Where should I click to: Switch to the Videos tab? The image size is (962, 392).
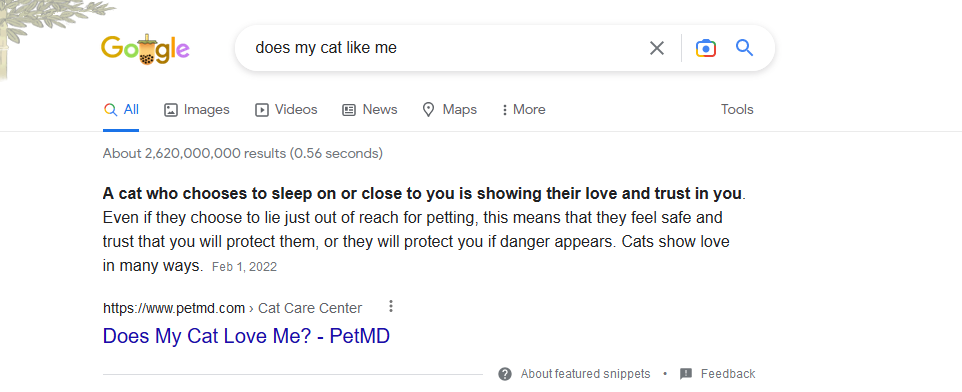pyautogui.click(x=286, y=110)
